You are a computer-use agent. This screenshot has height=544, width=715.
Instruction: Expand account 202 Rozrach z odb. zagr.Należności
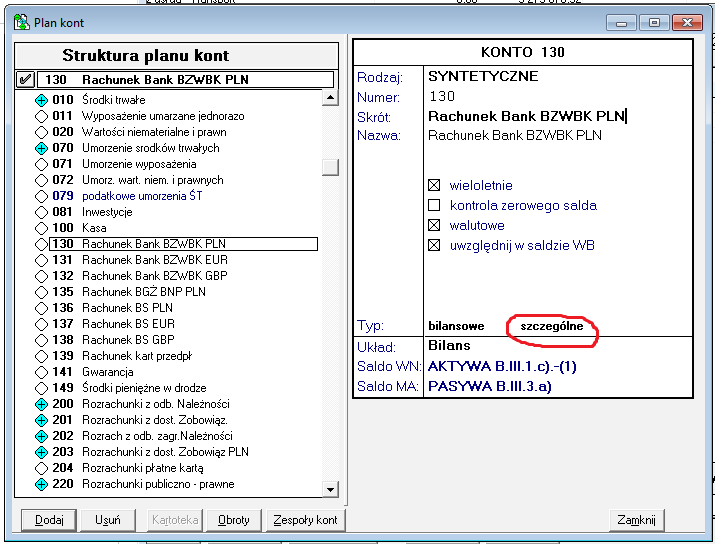(x=41, y=436)
